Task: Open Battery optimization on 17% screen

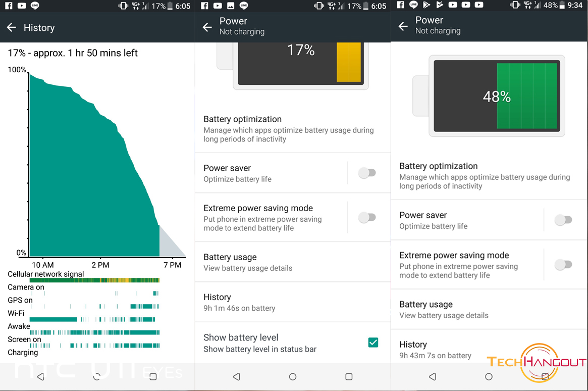Action: tap(293, 129)
